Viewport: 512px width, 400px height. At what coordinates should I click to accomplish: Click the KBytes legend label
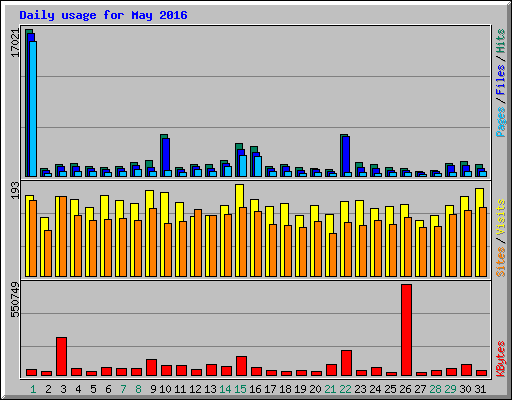(x=500, y=359)
